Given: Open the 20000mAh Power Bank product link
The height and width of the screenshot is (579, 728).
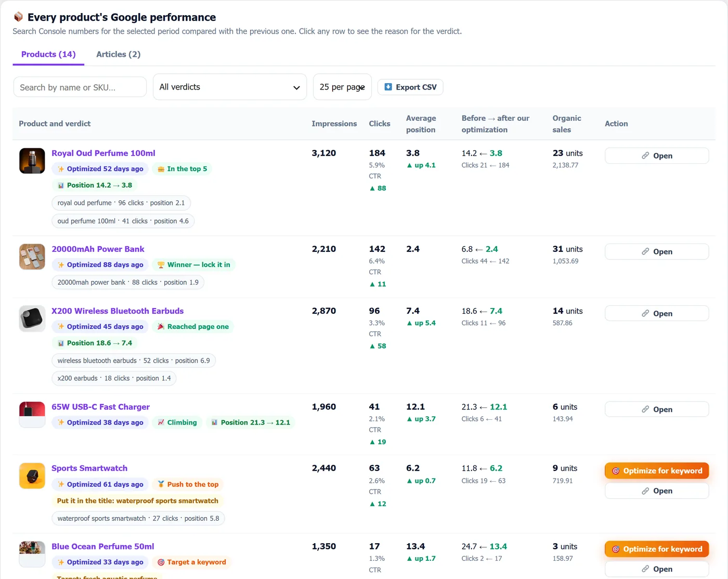Looking at the screenshot, I should coord(98,249).
